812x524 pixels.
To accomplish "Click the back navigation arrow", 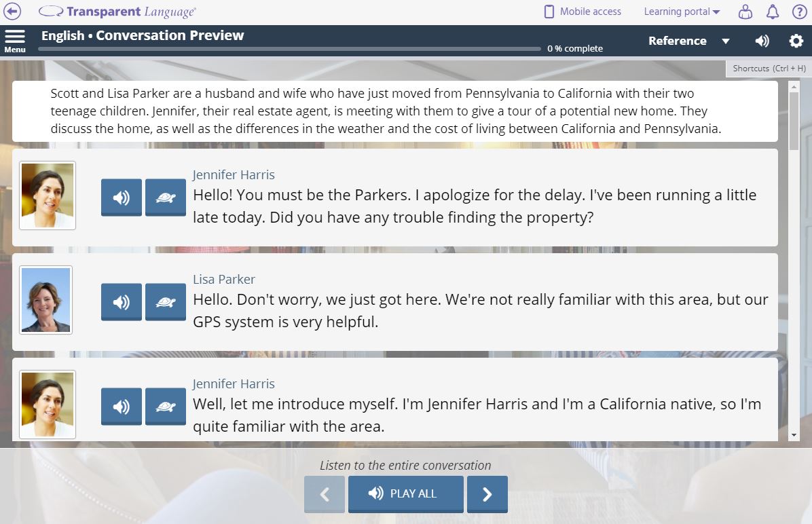I will [12, 11].
